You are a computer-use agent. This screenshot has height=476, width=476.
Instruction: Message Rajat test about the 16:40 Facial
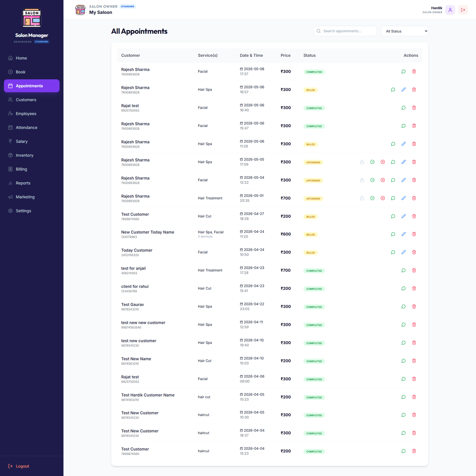point(403,108)
